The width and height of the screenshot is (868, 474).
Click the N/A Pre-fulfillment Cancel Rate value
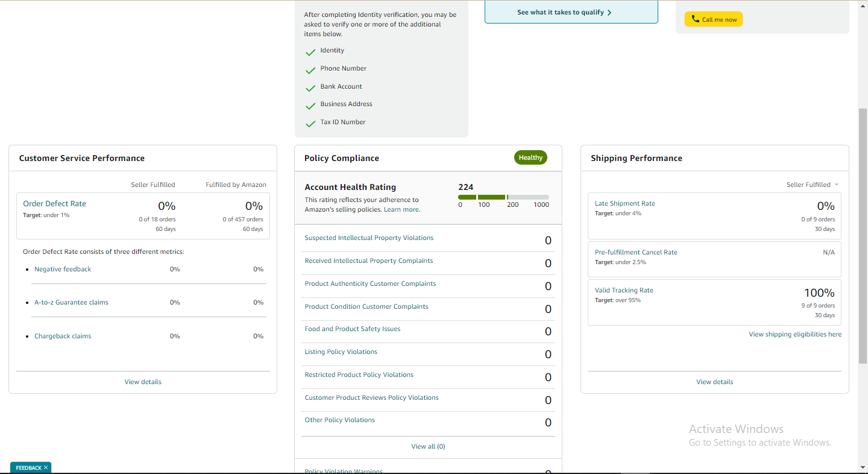829,252
